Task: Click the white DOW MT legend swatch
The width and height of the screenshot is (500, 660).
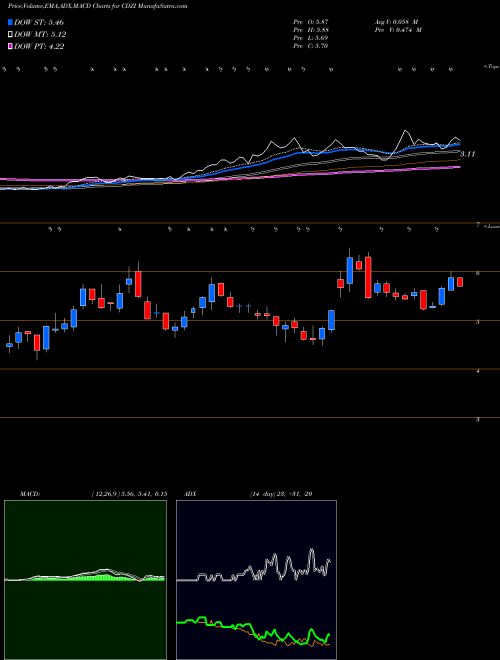Action: pos(10,35)
